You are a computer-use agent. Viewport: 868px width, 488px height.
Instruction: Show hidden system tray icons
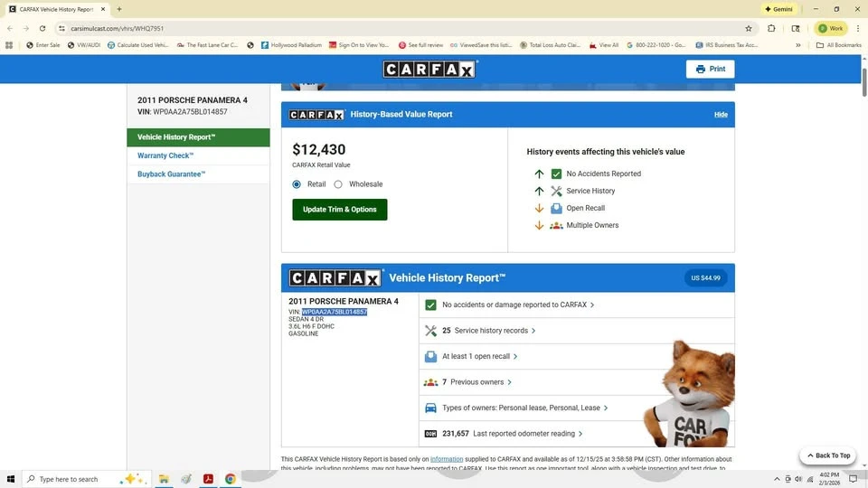[x=777, y=479]
